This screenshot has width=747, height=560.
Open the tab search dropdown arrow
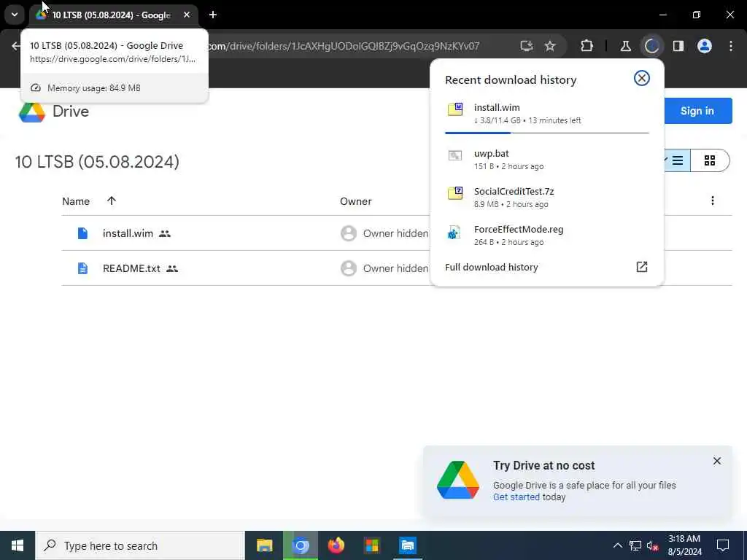[x=15, y=15]
